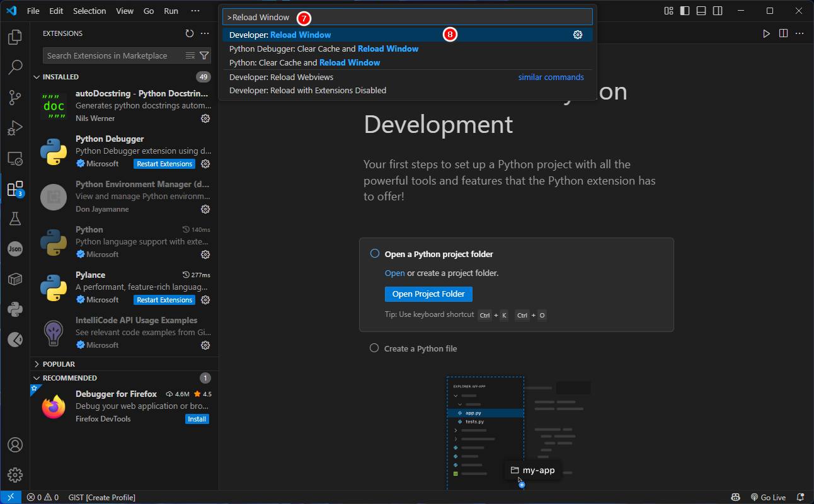
Task: Open the remote window status bar button
Action: 11,497
